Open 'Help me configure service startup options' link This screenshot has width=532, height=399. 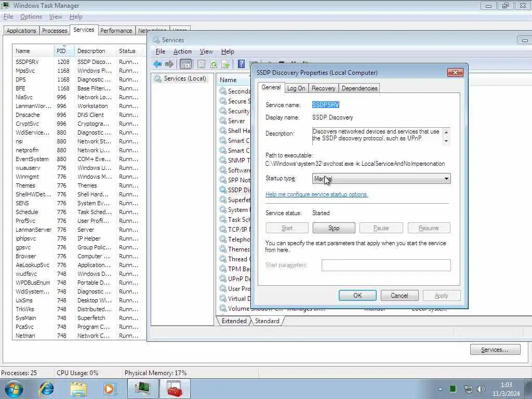click(316, 194)
